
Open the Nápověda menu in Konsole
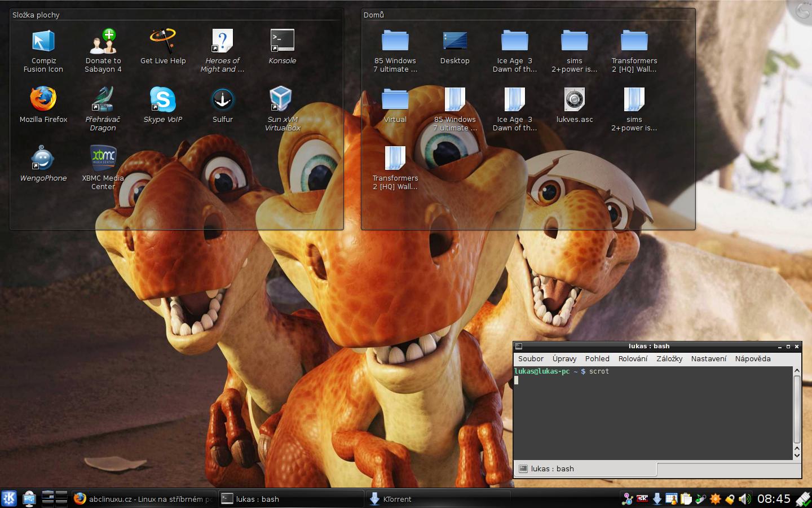coord(753,358)
